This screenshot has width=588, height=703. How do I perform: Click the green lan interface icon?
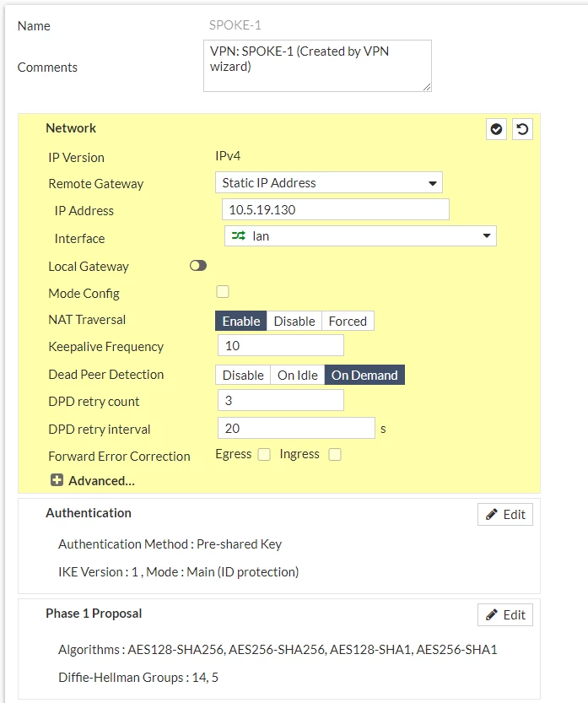pos(239,235)
